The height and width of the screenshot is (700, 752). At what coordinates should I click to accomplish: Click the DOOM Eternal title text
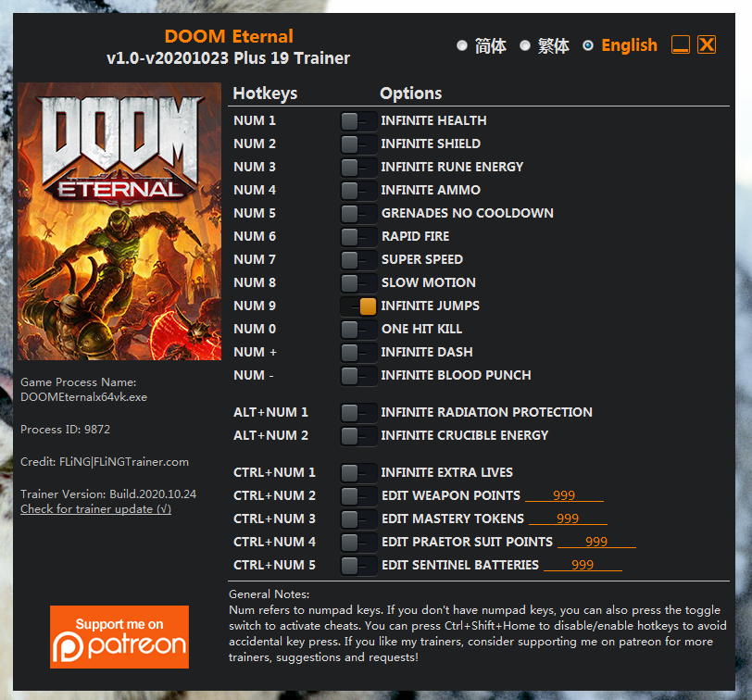click(229, 36)
